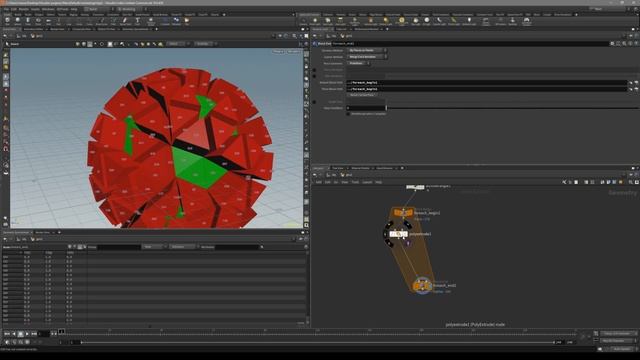Image resolution: width=640 pixels, height=360 pixels.
Task: Switch to the Tree View tab
Action: click(x=338, y=168)
